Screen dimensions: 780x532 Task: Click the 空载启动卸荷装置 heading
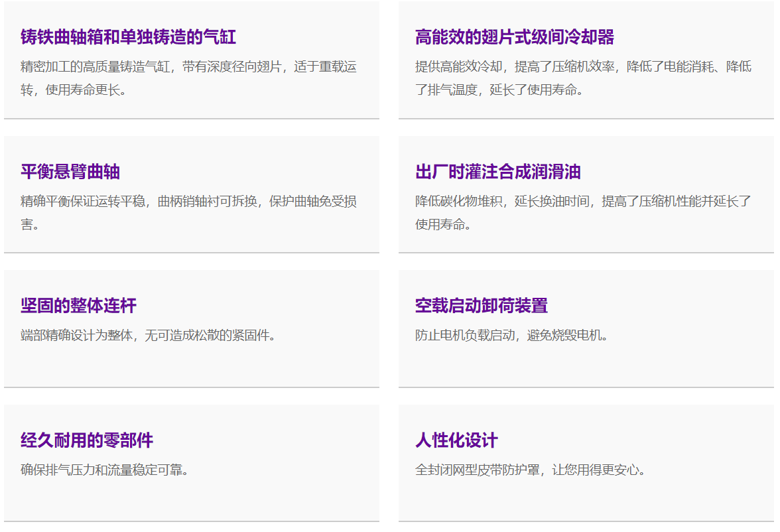click(x=481, y=306)
